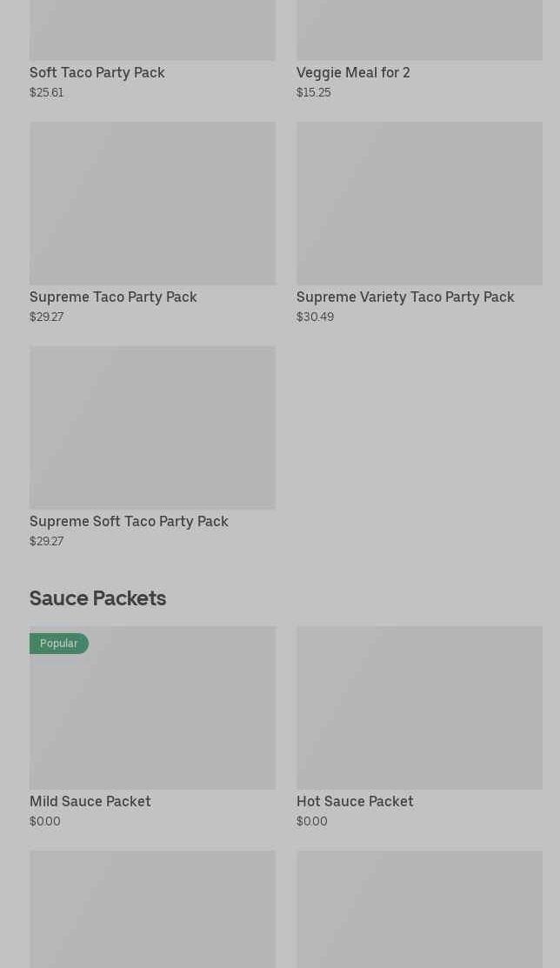Select the Supreme Variety Taco Party Pack name
Viewport: 560px width, 968px height.
[405, 297]
